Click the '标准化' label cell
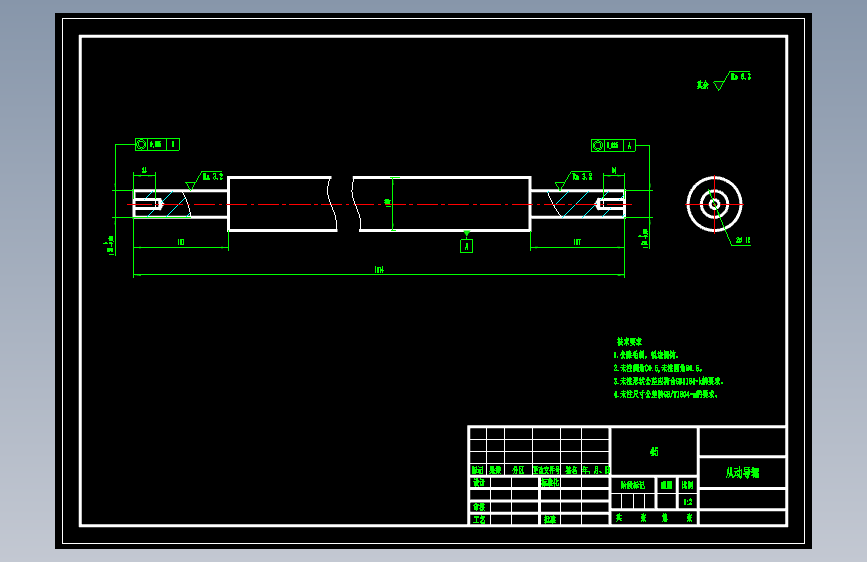 pyautogui.click(x=550, y=482)
